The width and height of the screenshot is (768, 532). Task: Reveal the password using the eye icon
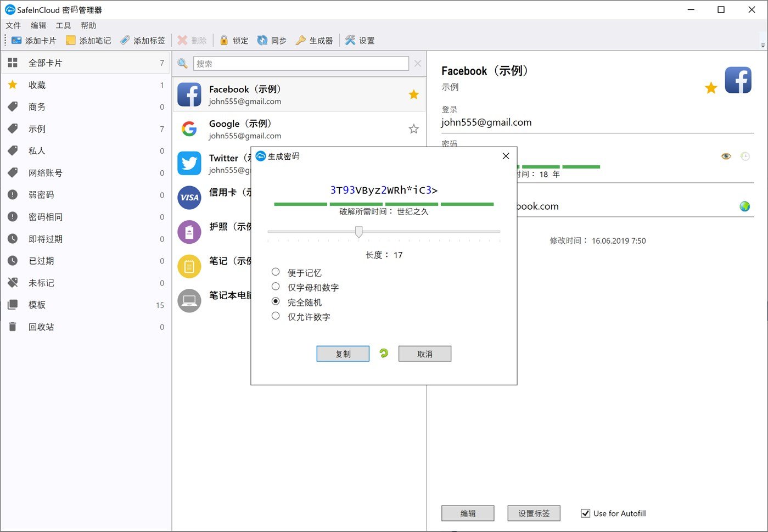[x=726, y=156]
